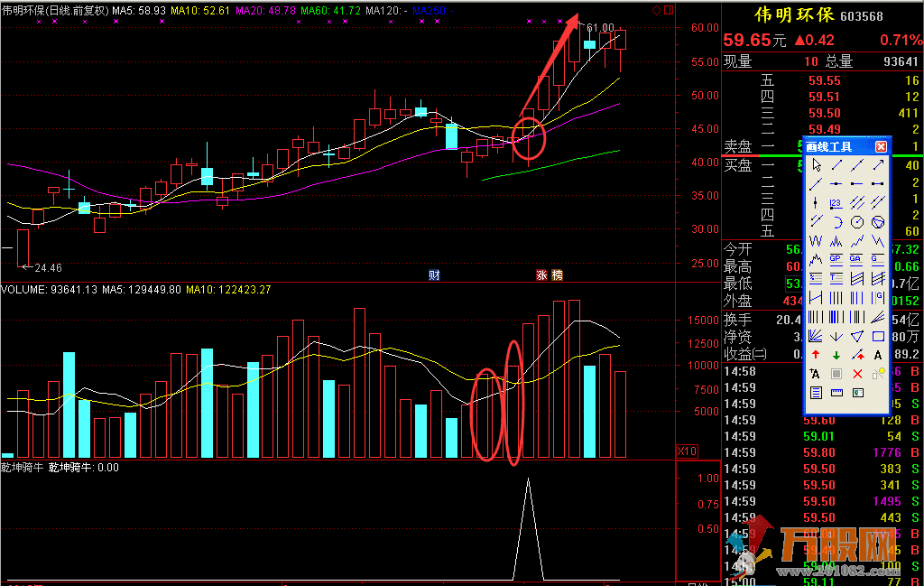Viewport: 924px width, 586px height.
Task: Click the stock name 伟明环保 in quote panel
Action: (794, 14)
